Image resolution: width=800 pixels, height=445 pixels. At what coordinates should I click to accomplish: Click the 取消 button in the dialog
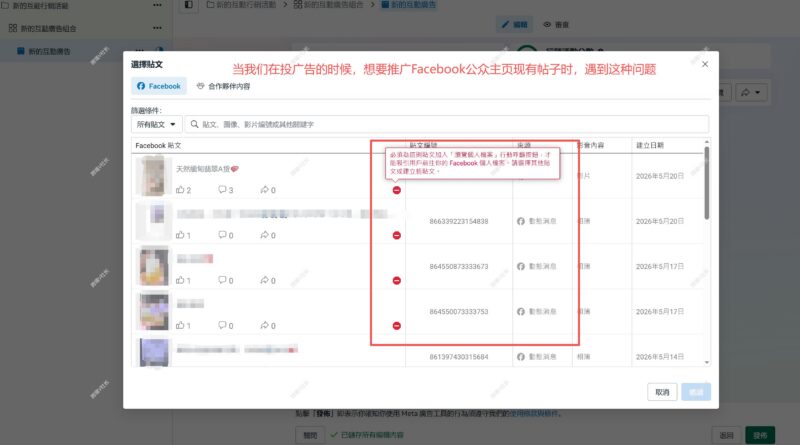[x=662, y=392]
